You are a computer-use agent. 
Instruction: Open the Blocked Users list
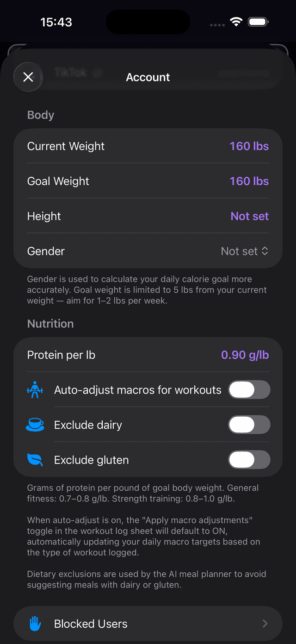pyautogui.click(x=91, y=624)
